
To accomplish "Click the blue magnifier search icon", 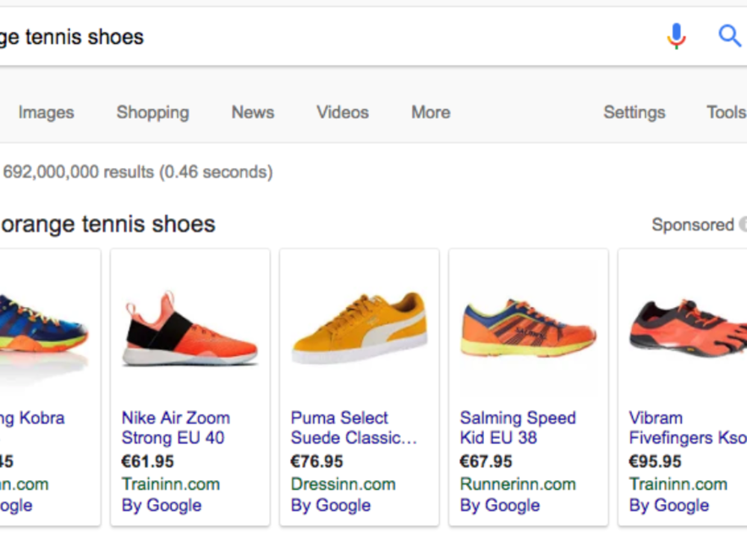I will [729, 36].
